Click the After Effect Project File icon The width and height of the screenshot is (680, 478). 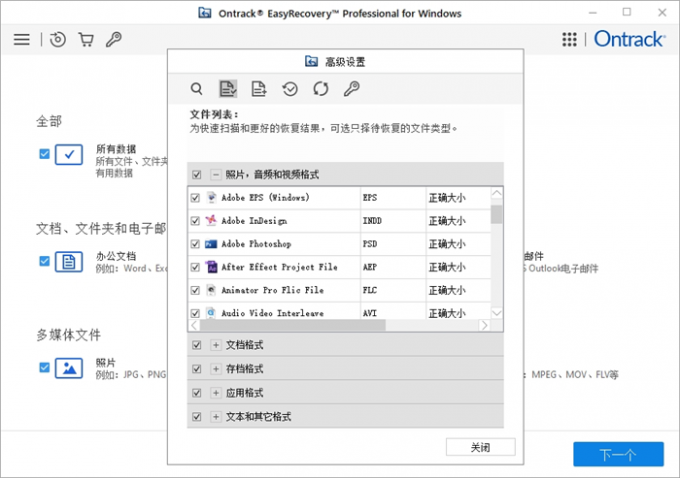[x=211, y=267]
